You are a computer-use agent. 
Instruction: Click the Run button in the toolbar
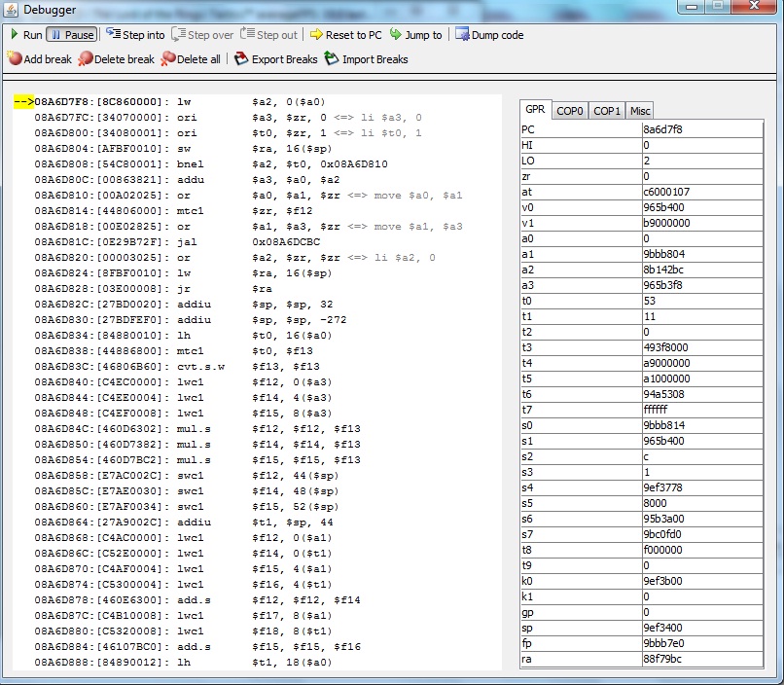[26, 35]
